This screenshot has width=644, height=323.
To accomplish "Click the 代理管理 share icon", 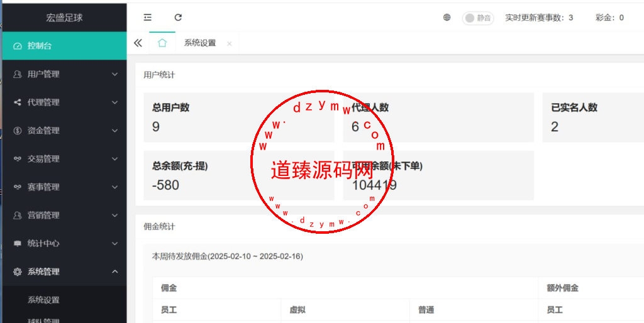I will click(17, 102).
